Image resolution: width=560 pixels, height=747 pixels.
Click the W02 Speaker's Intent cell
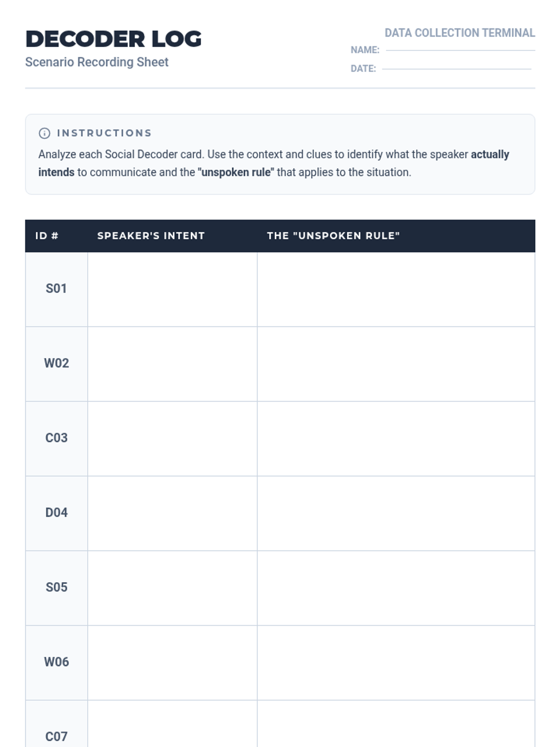pyautogui.click(x=172, y=364)
